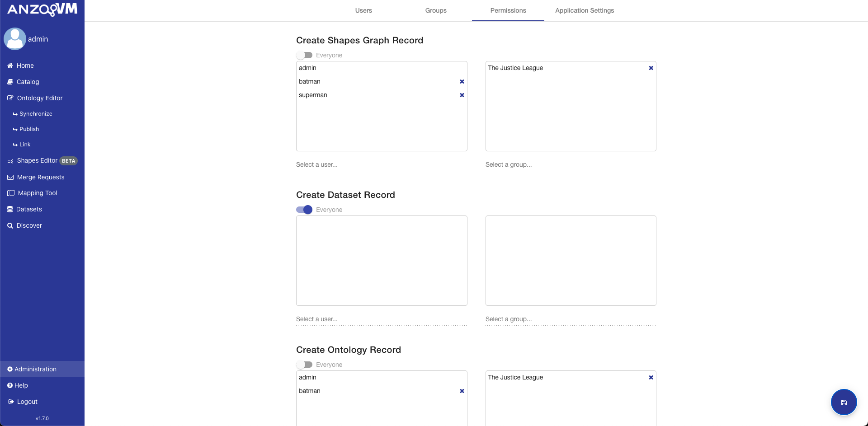868x426 pixels.
Task: Enable Everyone for Create Shapes Graph Record
Action: [304, 55]
